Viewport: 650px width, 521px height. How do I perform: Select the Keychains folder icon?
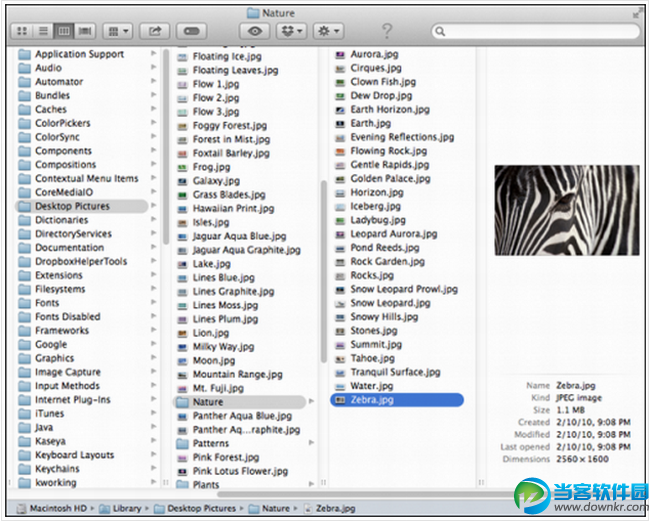tap(24, 469)
